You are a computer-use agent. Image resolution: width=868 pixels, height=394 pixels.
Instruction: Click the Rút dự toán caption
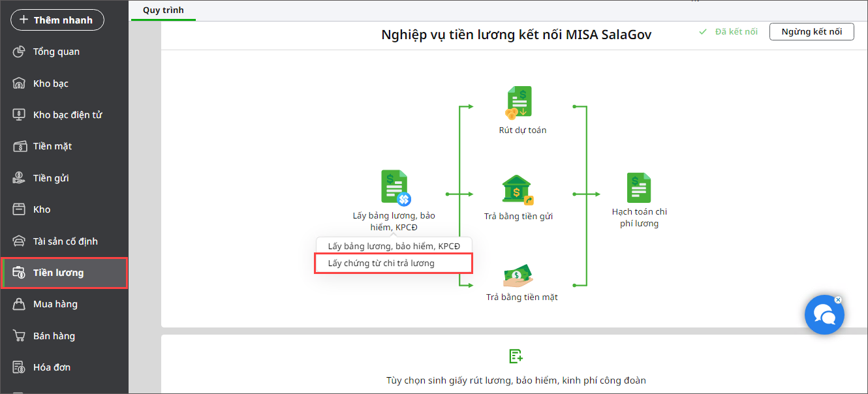click(x=523, y=130)
